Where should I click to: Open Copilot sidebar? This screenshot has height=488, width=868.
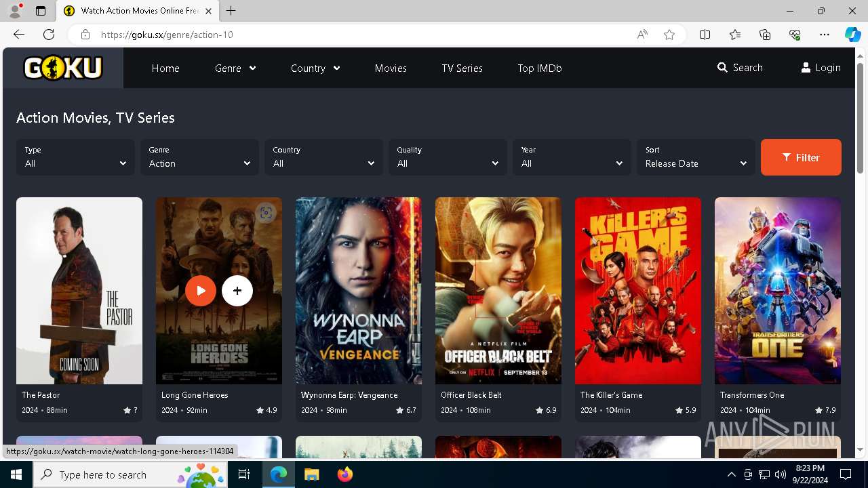click(852, 35)
